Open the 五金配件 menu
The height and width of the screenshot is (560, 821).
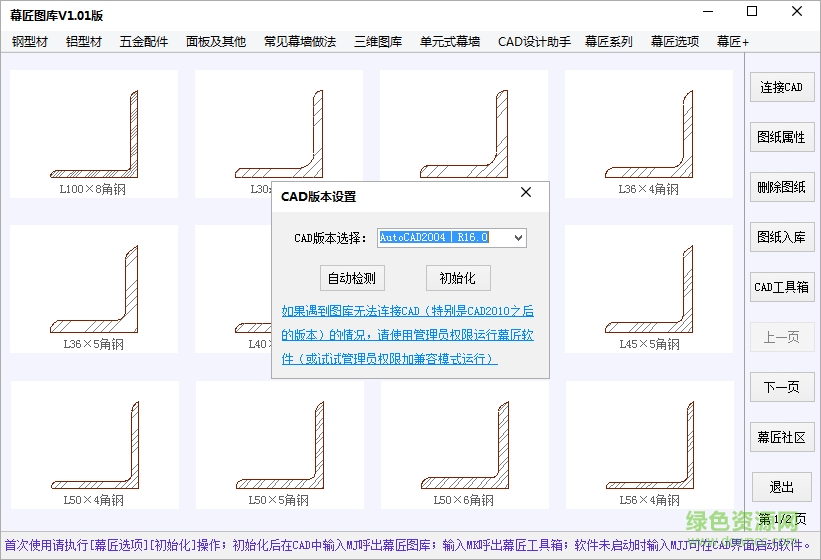(x=144, y=42)
